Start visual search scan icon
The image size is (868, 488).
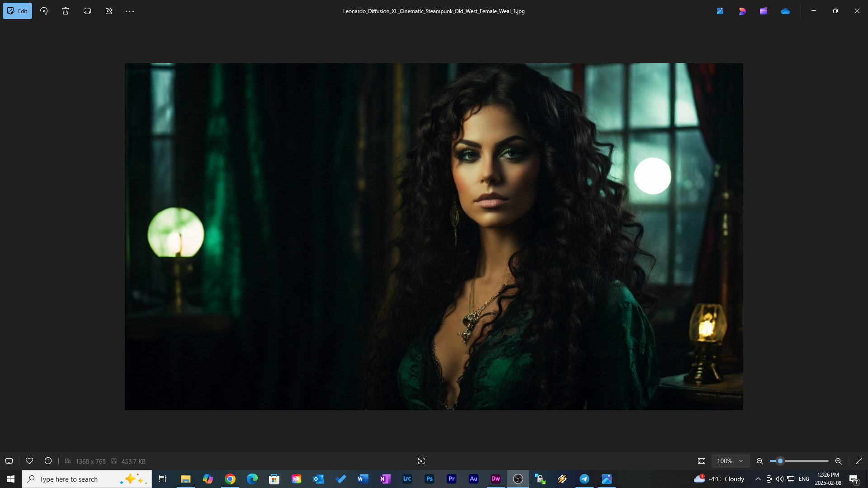421,461
